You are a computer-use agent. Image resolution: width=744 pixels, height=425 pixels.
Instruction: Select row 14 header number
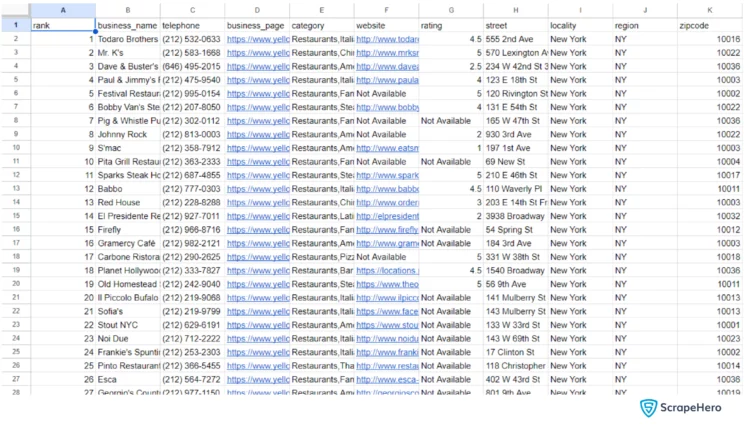pos(16,202)
